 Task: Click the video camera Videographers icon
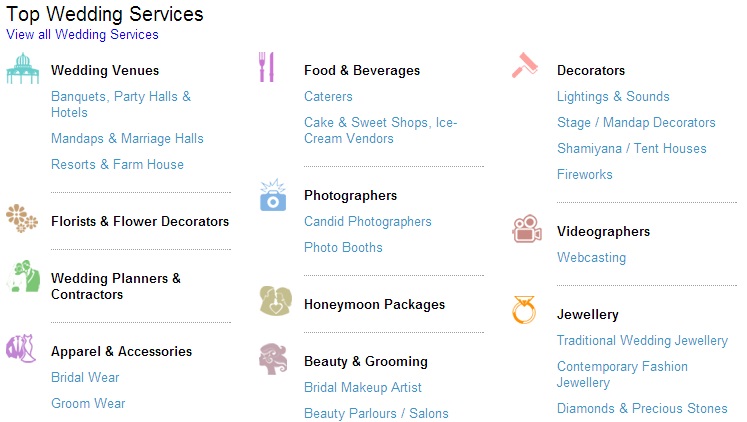tap(527, 229)
